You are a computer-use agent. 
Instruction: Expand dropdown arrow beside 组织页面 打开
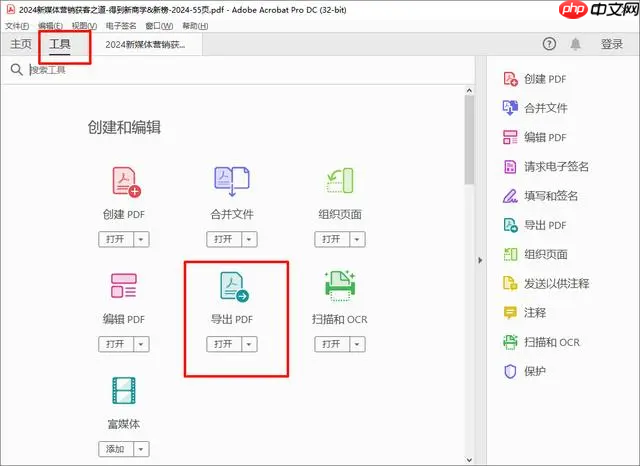[357, 239]
